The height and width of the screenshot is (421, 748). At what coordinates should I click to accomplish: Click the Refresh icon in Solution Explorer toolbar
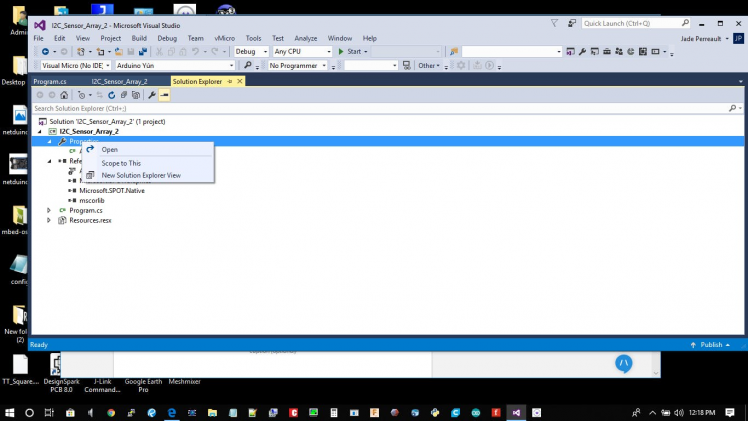click(111, 95)
